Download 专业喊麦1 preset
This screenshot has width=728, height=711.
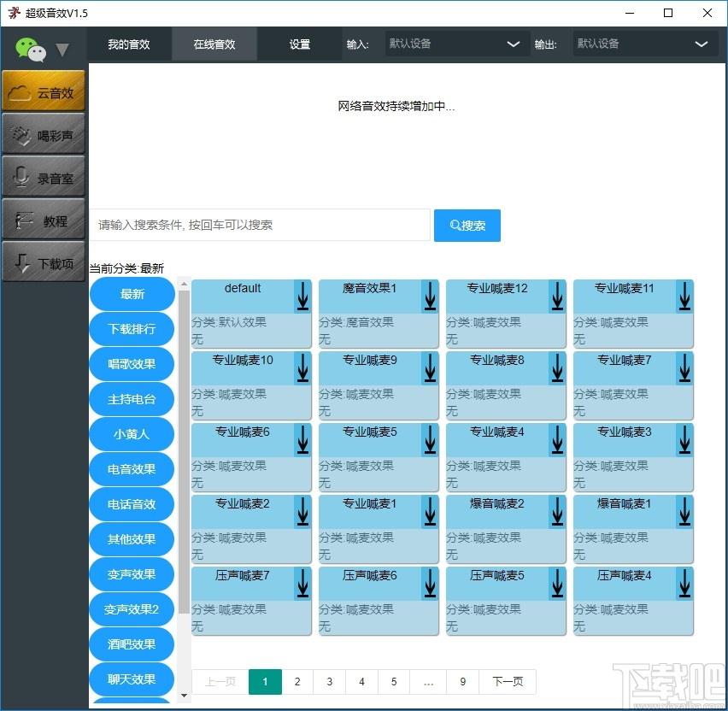[x=430, y=512]
